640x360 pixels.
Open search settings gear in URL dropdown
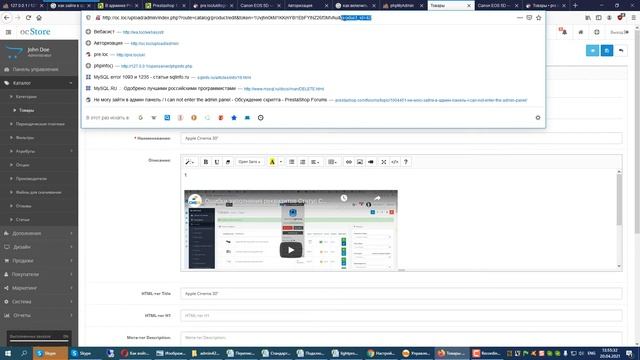pyautogui.click(x=538, y=118)
